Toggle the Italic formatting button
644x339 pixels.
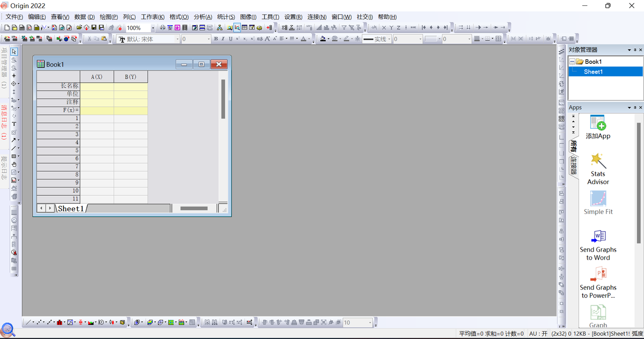coord(223,39)
